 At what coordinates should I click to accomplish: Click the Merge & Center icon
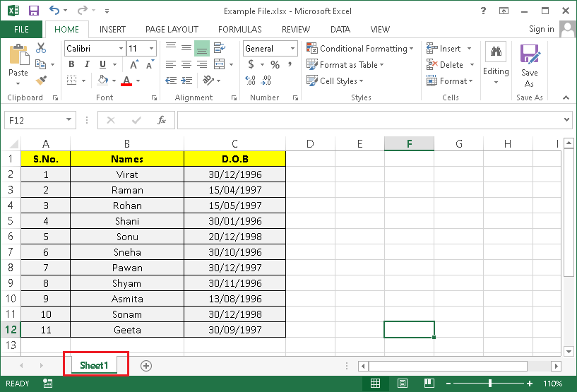(218, 64)
